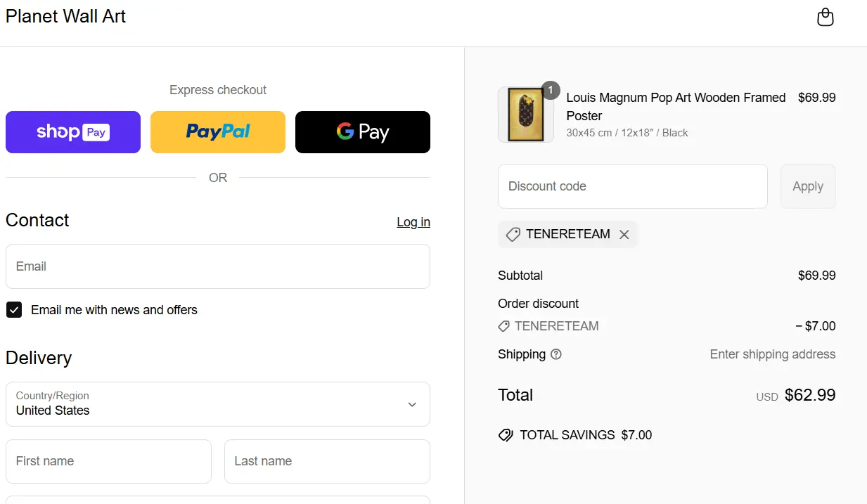Viewport: 867px width, 504px height.
Task: Click the Log in link
Action: (x=413, y=222)
